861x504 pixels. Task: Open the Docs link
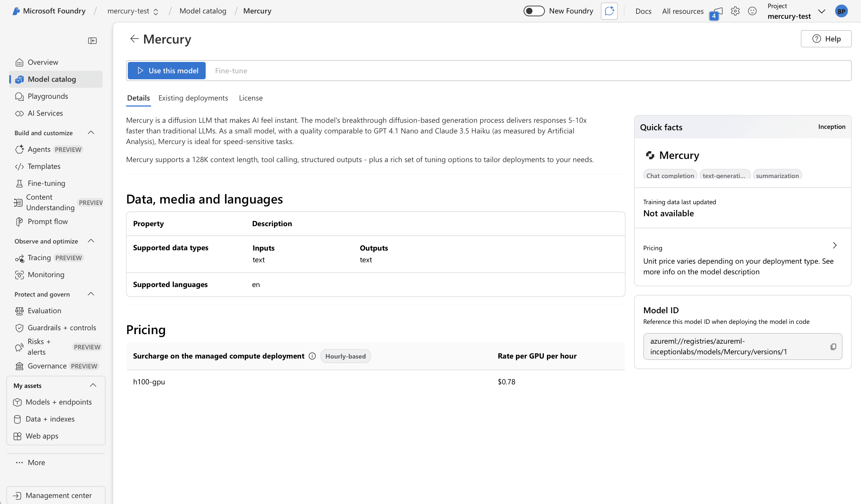tap(643, 11)
